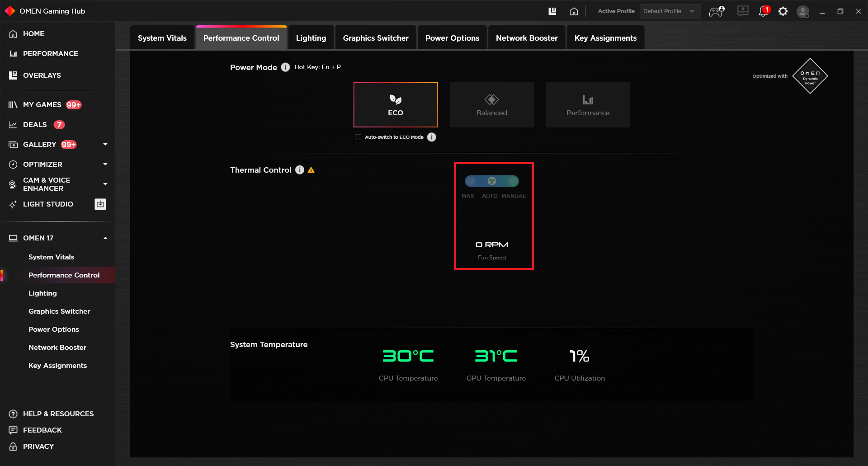Open the gamepad controller icon
868x466 pixels.
717,11
